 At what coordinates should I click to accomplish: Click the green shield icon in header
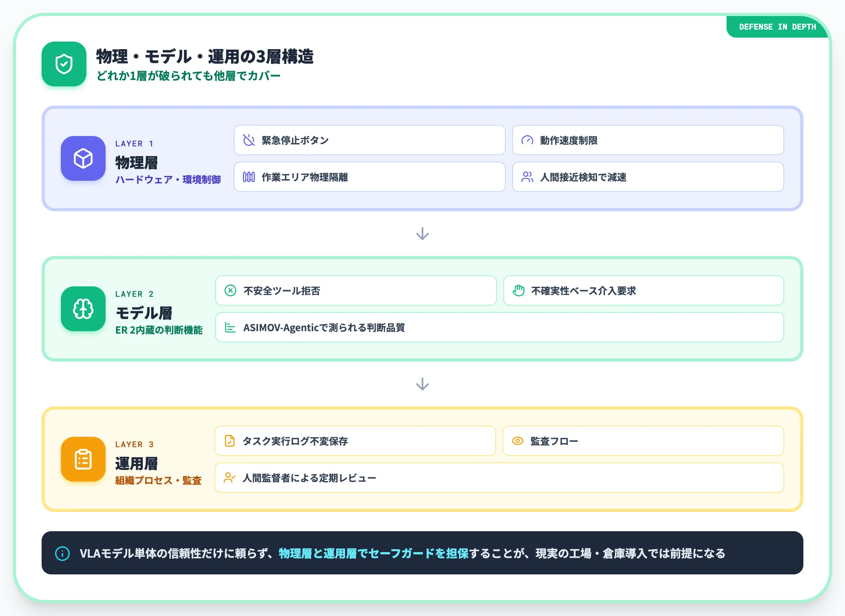(x=64, y=64)
